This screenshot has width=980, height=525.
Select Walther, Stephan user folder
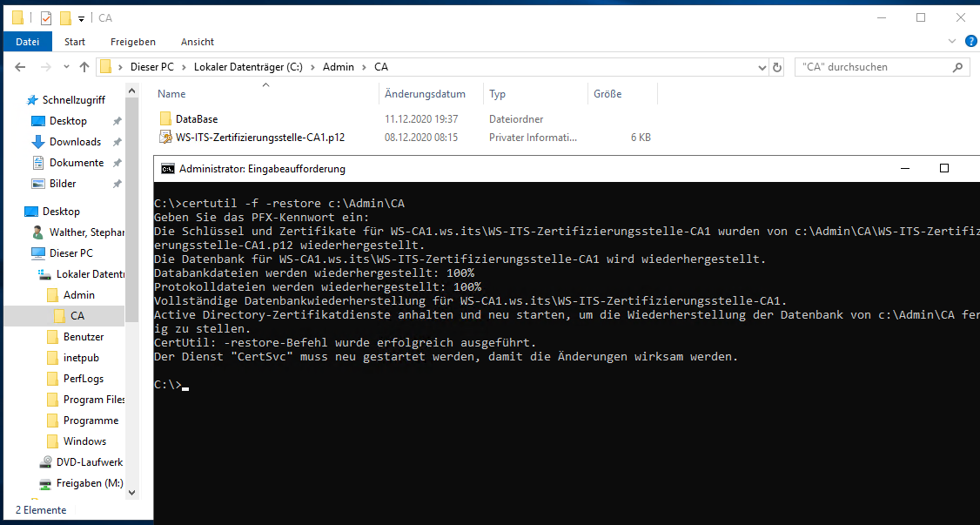(x=87, y=232)
